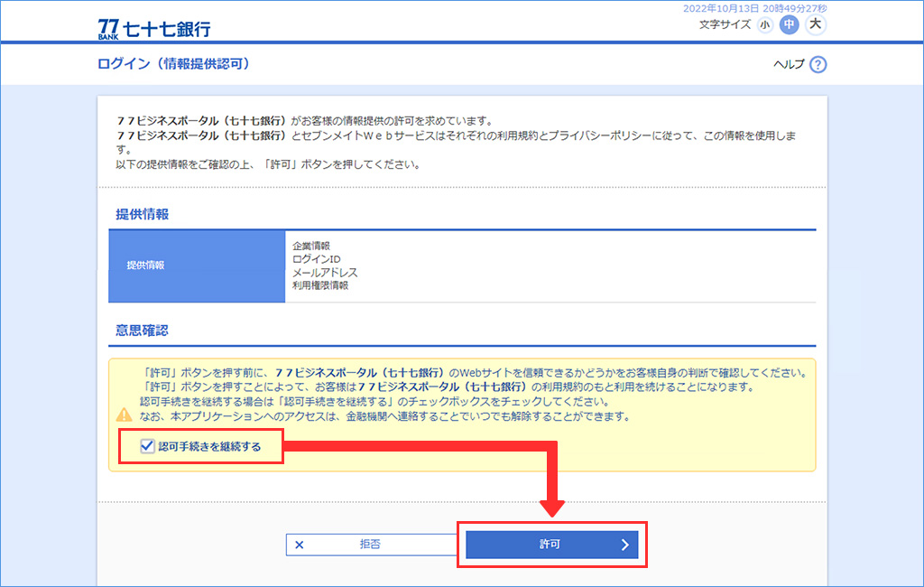Click the 意思確認 section heading
This screenshot has height=587, width=924.
(x=142, y=331)
